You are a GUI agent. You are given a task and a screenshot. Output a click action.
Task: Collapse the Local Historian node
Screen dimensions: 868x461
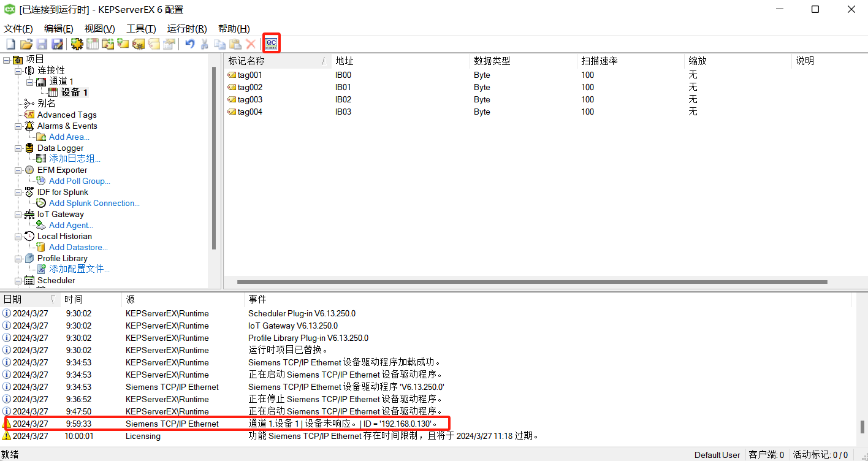click(x=18, y=236)
